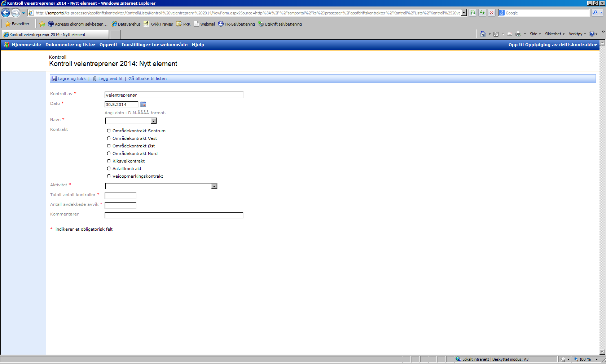
Task: Click the red Stop loading icon
Action: pyautogui.click(x=492, y=13)
